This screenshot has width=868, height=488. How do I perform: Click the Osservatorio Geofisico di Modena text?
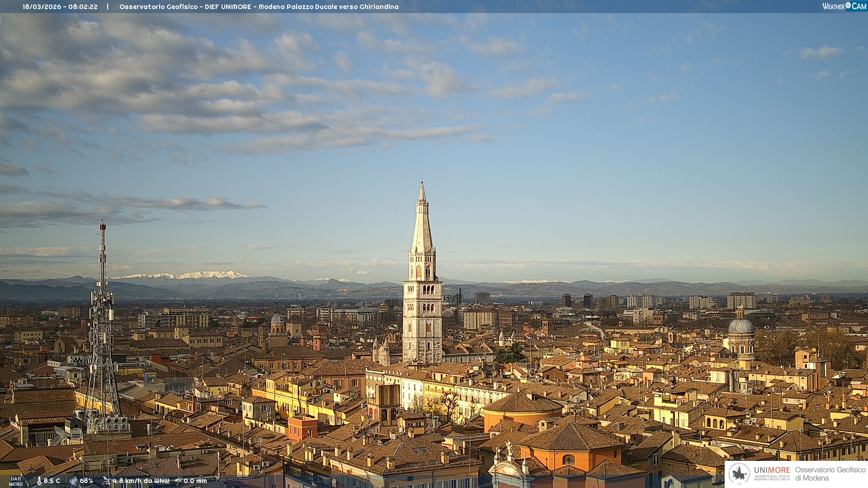(x=830, y=474)
